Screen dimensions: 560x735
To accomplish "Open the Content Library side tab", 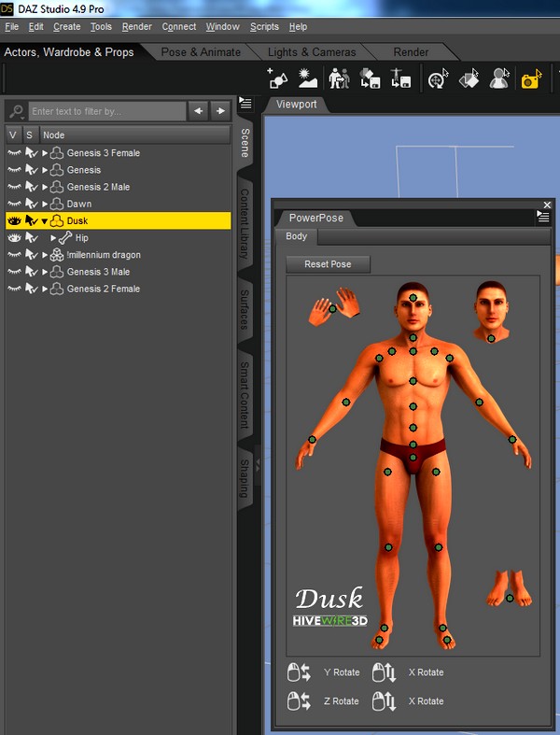I will (245, 223).
